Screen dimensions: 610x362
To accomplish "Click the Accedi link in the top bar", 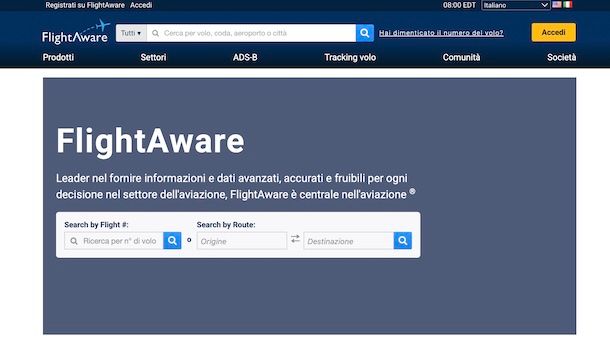I will click(141, 5).
